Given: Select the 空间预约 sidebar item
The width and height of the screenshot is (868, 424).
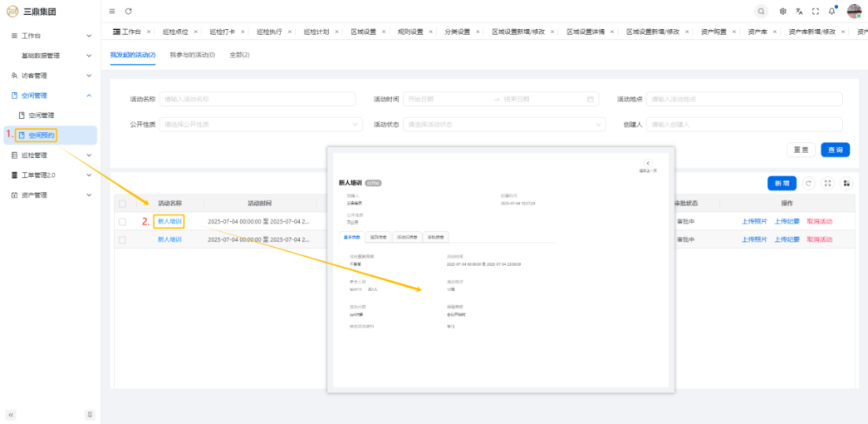Looking at the screenshot, I should pos(42,135).
